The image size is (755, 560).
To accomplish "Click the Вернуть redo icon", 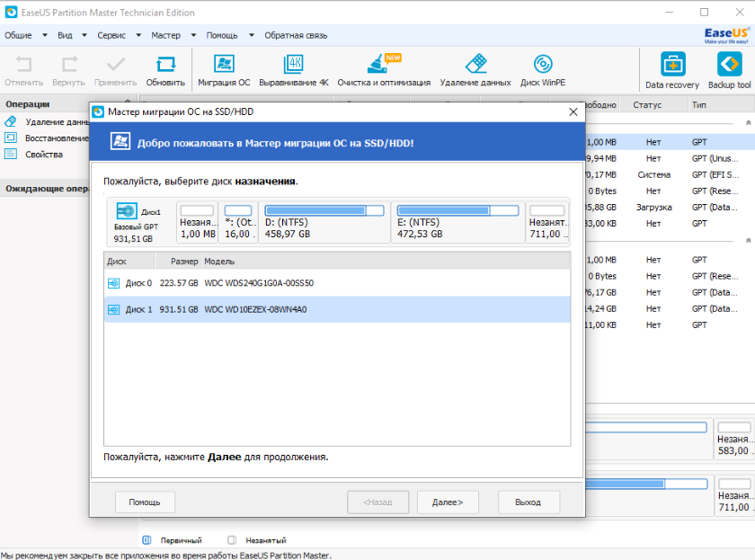I will (x=69, y=64).
